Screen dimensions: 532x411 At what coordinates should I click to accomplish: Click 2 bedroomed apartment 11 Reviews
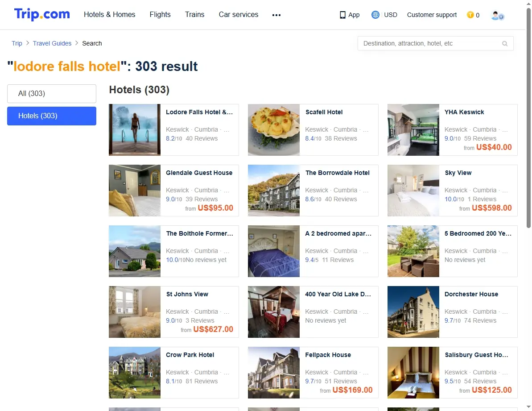pos(338,260)
